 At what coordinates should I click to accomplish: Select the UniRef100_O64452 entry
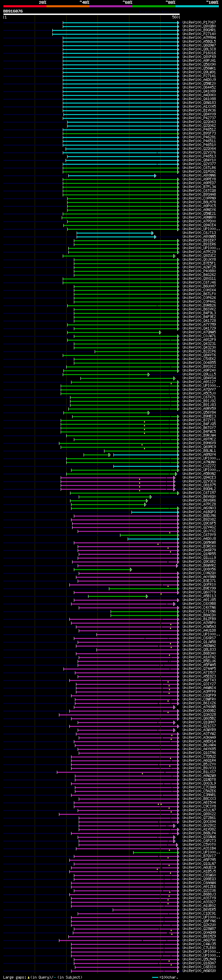(199, 88)
